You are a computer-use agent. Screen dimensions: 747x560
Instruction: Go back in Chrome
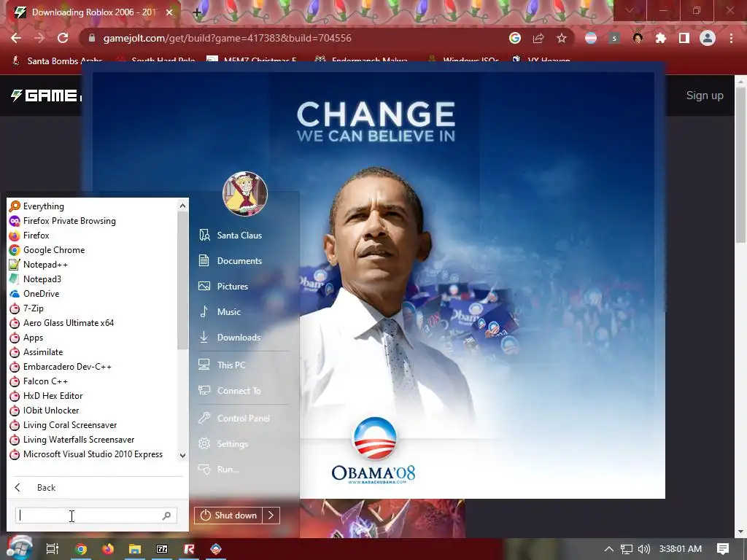[16, 38]
